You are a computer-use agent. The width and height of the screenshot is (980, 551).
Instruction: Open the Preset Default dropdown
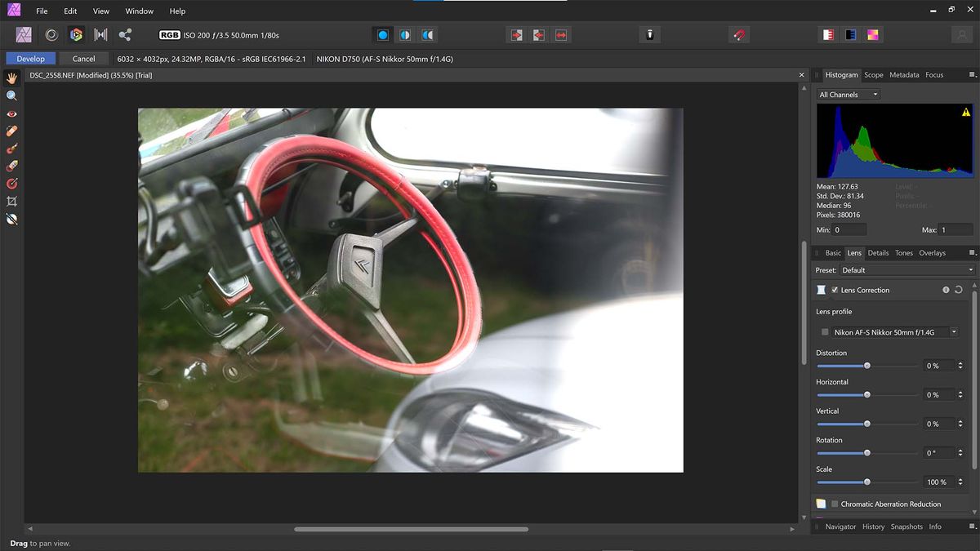(x=906, y=270)
